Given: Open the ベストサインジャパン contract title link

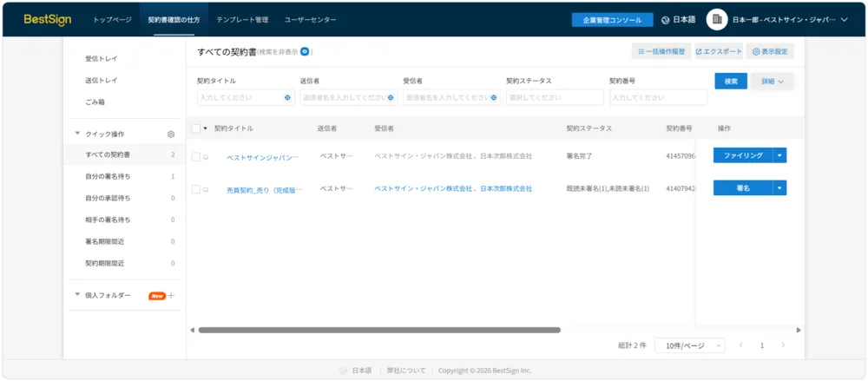Looking at the screenshot, I should tap(262, 157).
